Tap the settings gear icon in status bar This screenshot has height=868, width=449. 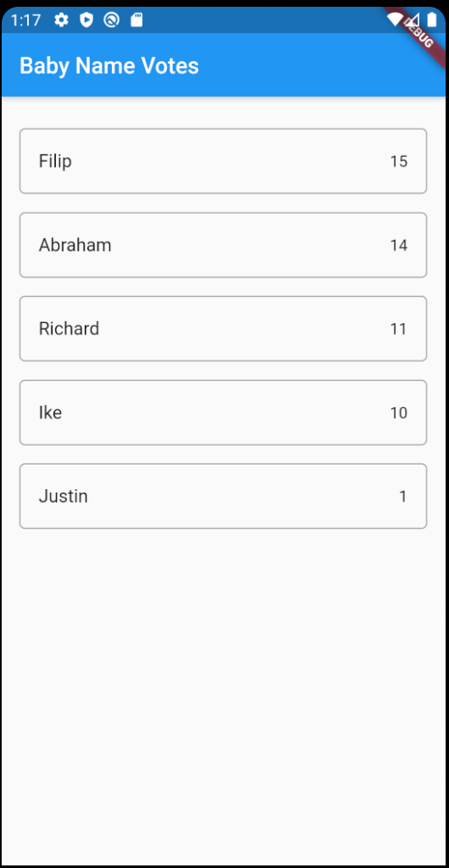pyautogui.click(x=61, y=20)
